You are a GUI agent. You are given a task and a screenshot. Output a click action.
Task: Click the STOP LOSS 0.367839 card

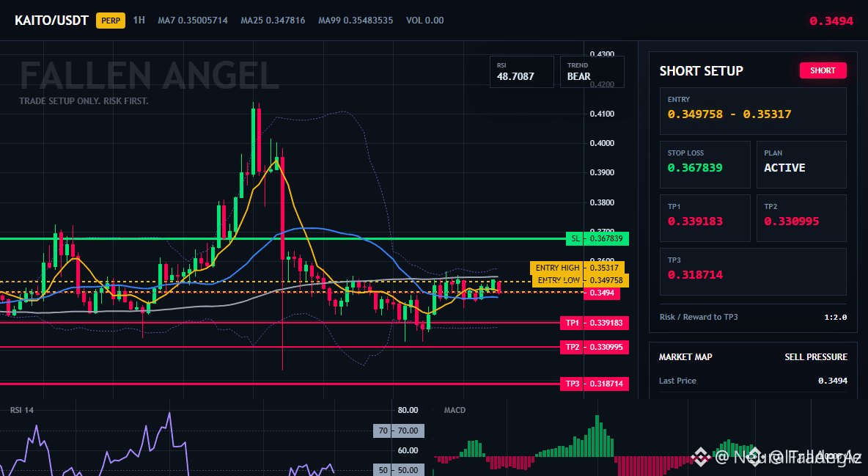click(705, 164)
